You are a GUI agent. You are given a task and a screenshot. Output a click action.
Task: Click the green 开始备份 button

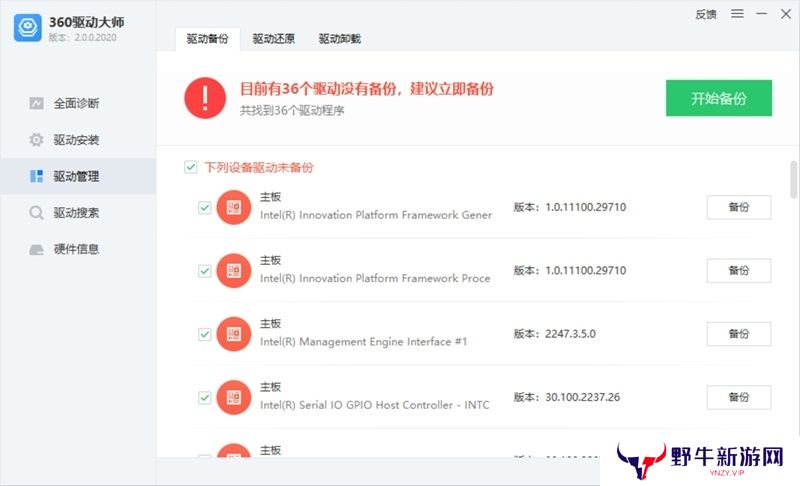pyautogui.click(x=718, y=98)
